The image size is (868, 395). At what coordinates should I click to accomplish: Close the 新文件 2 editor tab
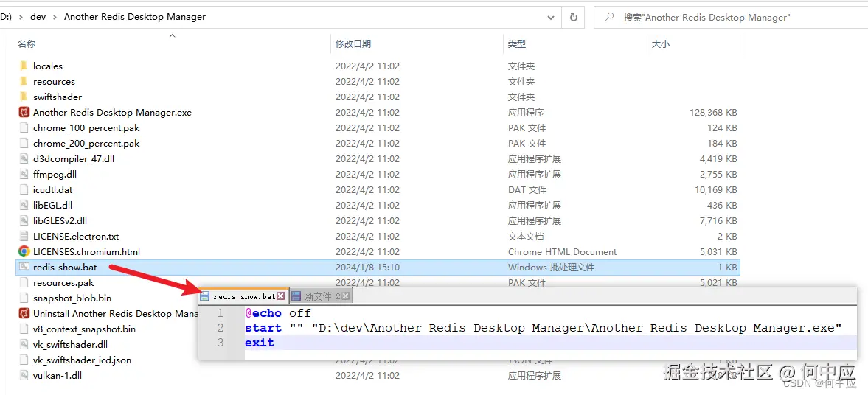click(x=345, y=296)
